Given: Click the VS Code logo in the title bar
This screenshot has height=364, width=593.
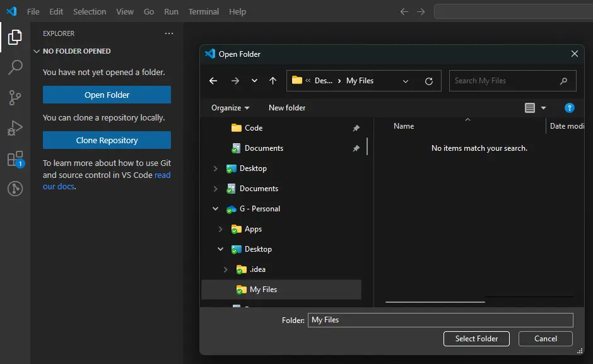Looking at the screenshot, I should tap(11, 11).
